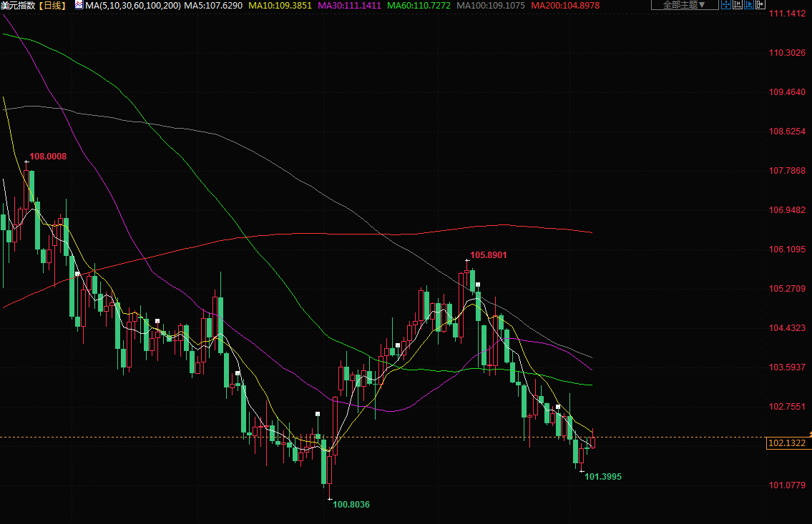Click the orange arrow above the 102.1322 price tag

click(x=809, y=432)
